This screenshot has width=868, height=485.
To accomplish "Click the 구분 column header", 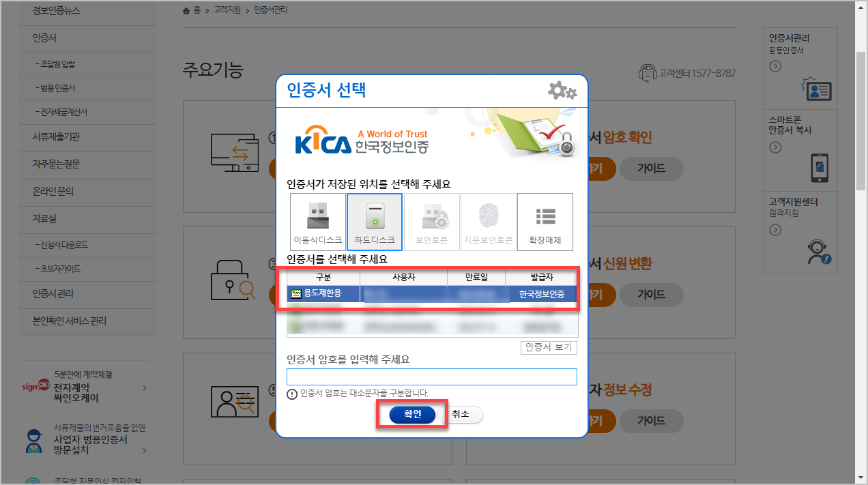I will 323,278.
